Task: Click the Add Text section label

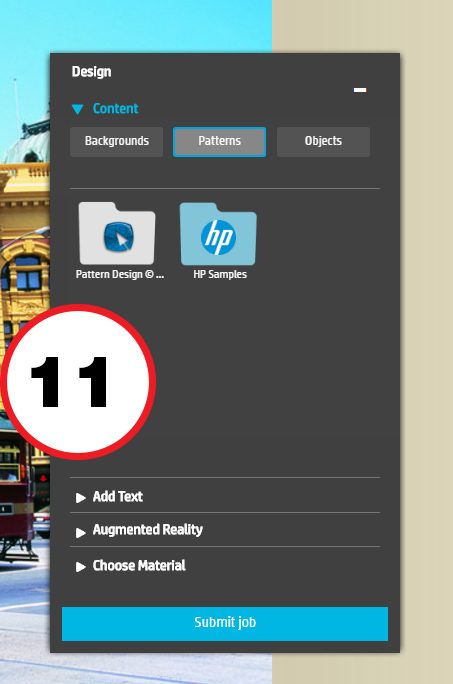Action: click(118, 496)
